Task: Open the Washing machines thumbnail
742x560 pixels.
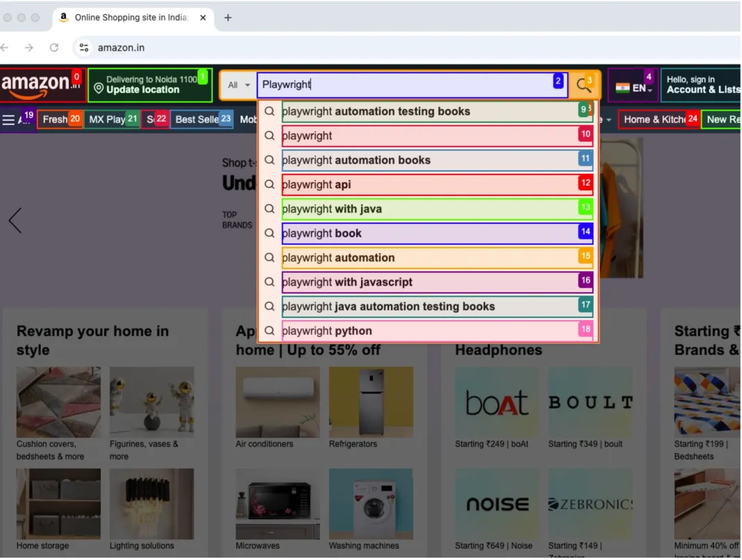Action: click(371, 505)
